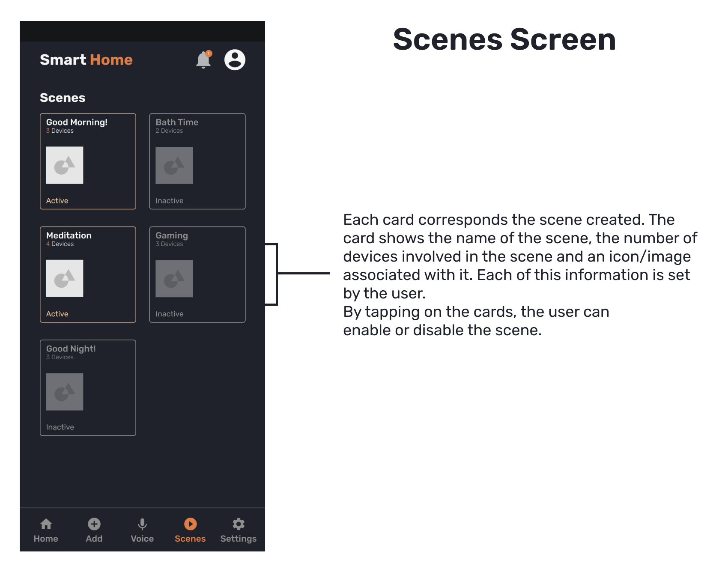Click the Good Night! scene title

71,349
